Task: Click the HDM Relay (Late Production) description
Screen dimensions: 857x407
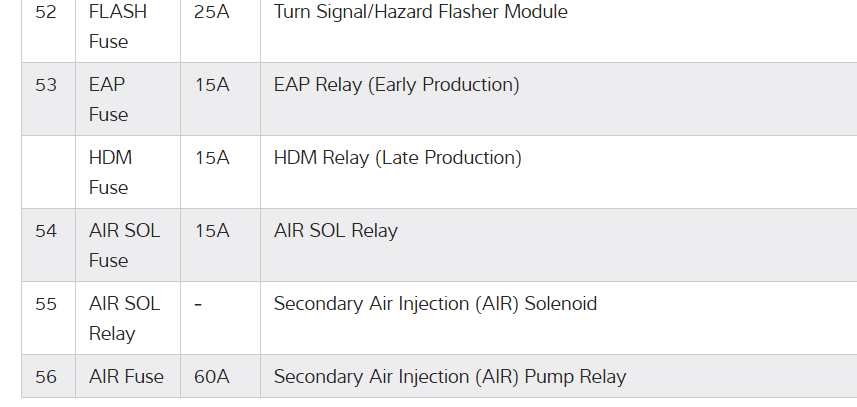Action: tap(397, 158)
